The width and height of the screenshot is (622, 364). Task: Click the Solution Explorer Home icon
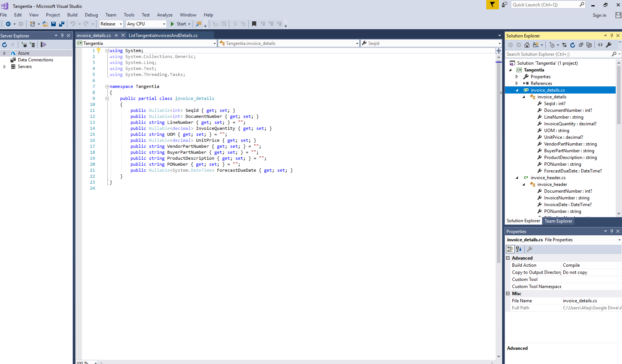pos(527,45)
